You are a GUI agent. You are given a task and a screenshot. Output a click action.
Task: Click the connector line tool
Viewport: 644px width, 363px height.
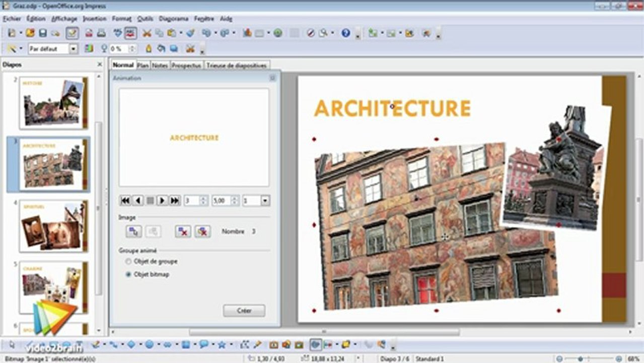click(113, 345)
